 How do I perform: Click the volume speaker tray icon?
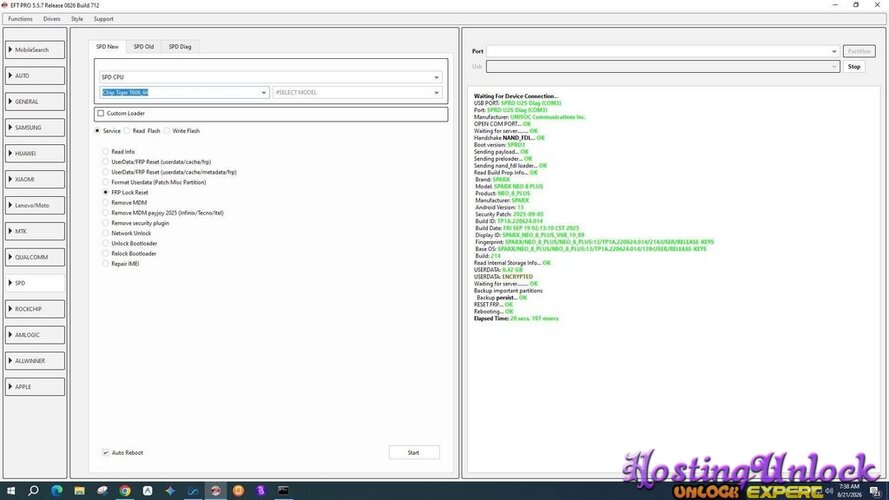[x=829, y=490]
